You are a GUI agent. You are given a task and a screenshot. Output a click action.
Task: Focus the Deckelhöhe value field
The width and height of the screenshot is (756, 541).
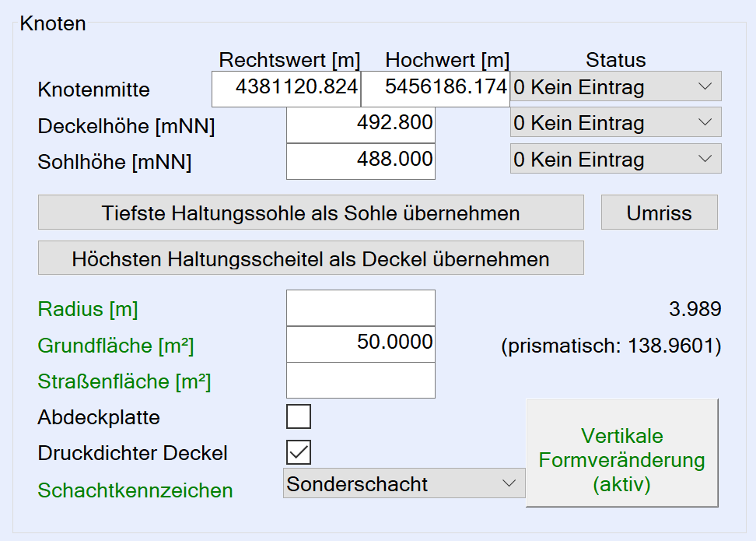(360, 125)
